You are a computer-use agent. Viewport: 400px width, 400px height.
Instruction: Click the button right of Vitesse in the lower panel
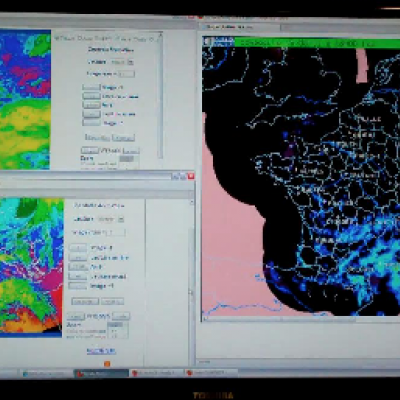(x=121, y=316)
